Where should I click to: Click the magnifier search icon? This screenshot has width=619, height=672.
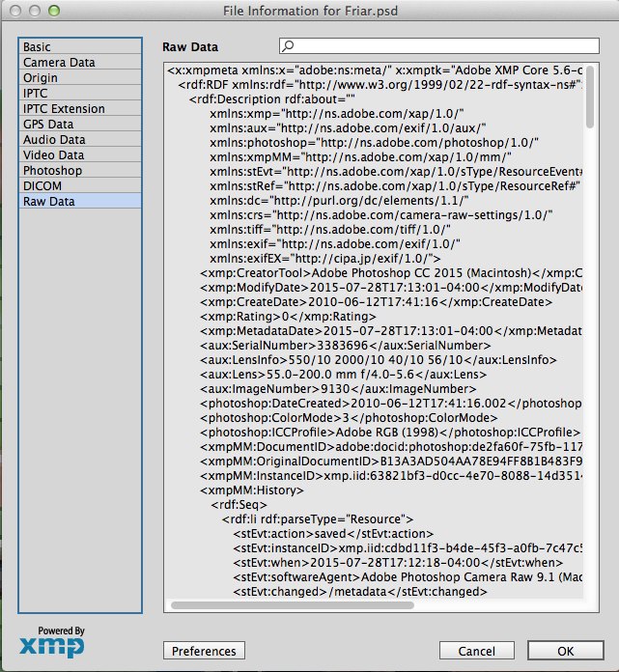pyautogui.click(x=288, y=45)
